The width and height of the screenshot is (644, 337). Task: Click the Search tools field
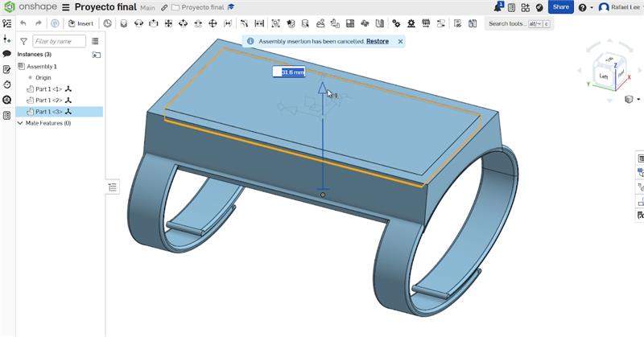coord(518,24)
